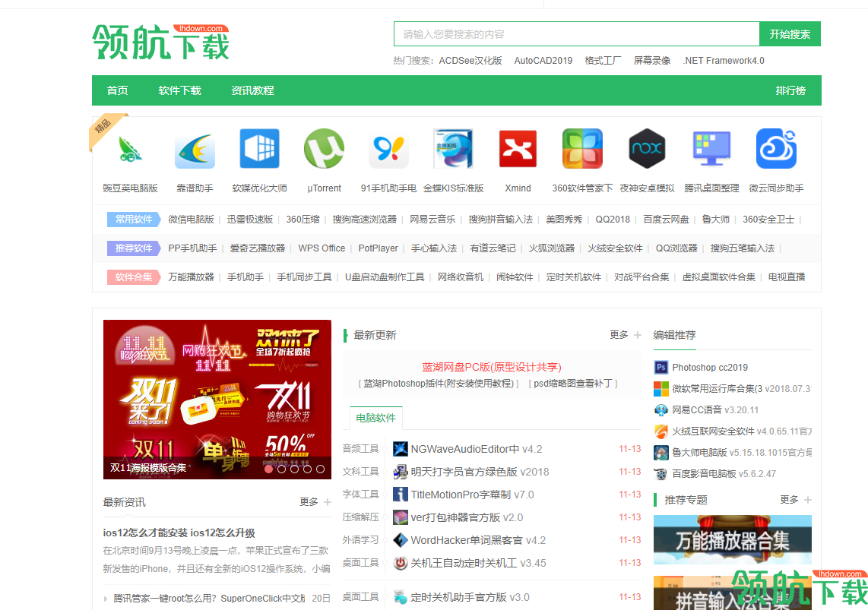Click the 明天打字员 software icon
Image resolution: width=868 pixels, height=610 pixels.
click(x=401, y=472)
